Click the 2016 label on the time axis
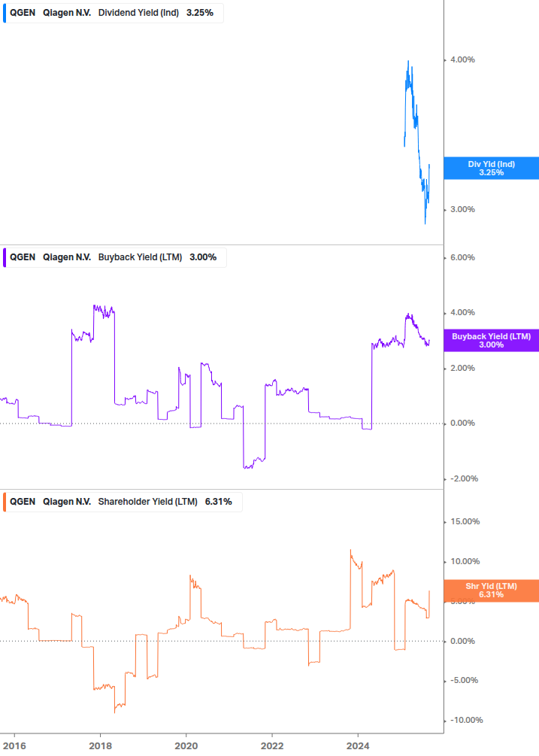 (14, 746)
